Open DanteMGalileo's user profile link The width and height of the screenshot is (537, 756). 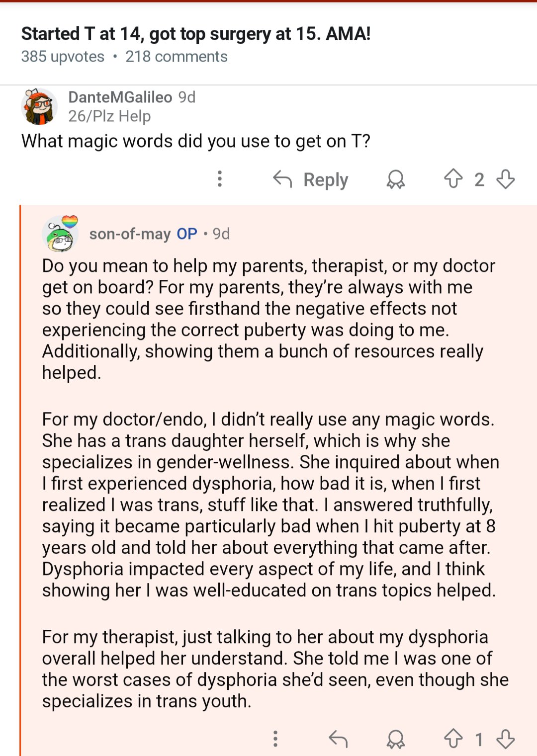120,97
